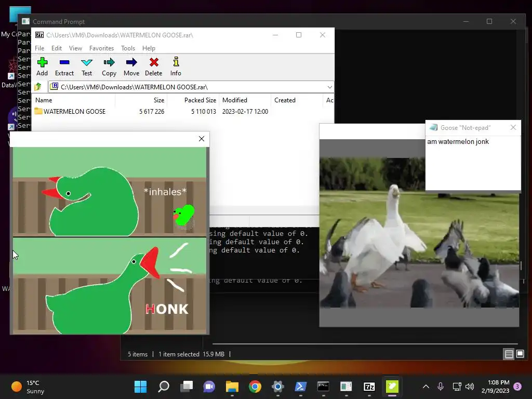Open the volume speaker tray icon

tap(470, 387)
